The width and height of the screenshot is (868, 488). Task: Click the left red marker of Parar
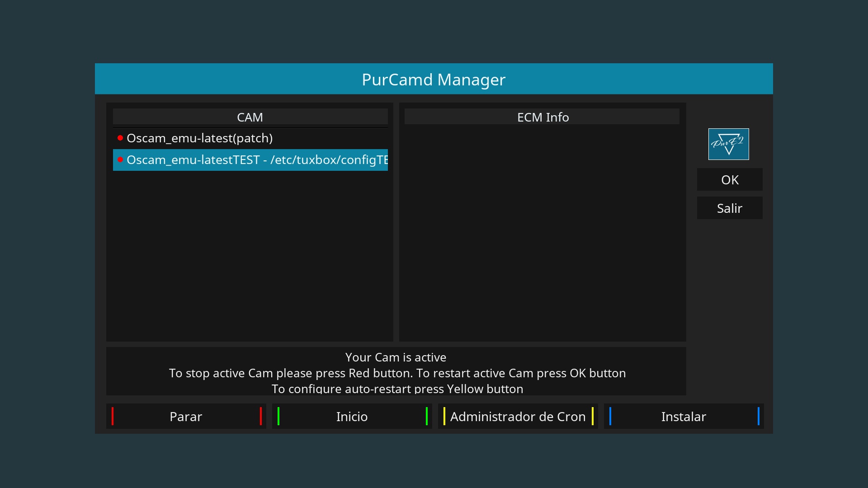113,416
